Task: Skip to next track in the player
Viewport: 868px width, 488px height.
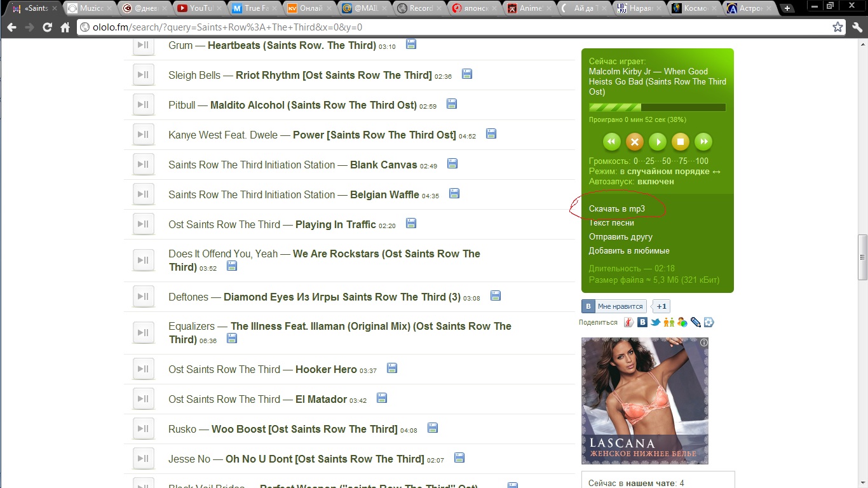Action: point(703,142)
